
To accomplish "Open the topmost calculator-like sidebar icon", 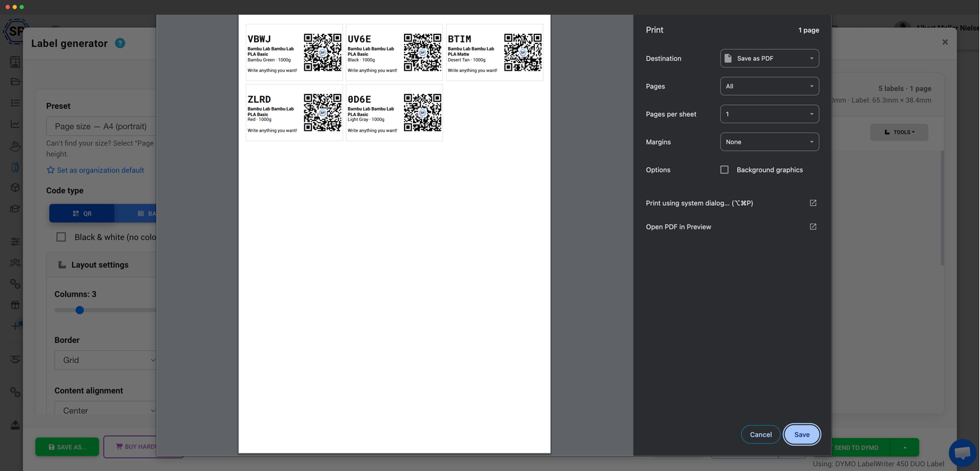I will (x=15, y=62).
